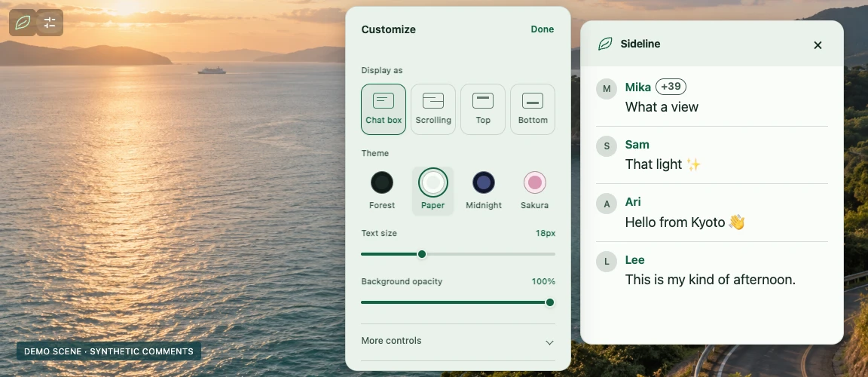Click the Customize panel title
Viewport: 868px width, 377px height.
point(389,29)
